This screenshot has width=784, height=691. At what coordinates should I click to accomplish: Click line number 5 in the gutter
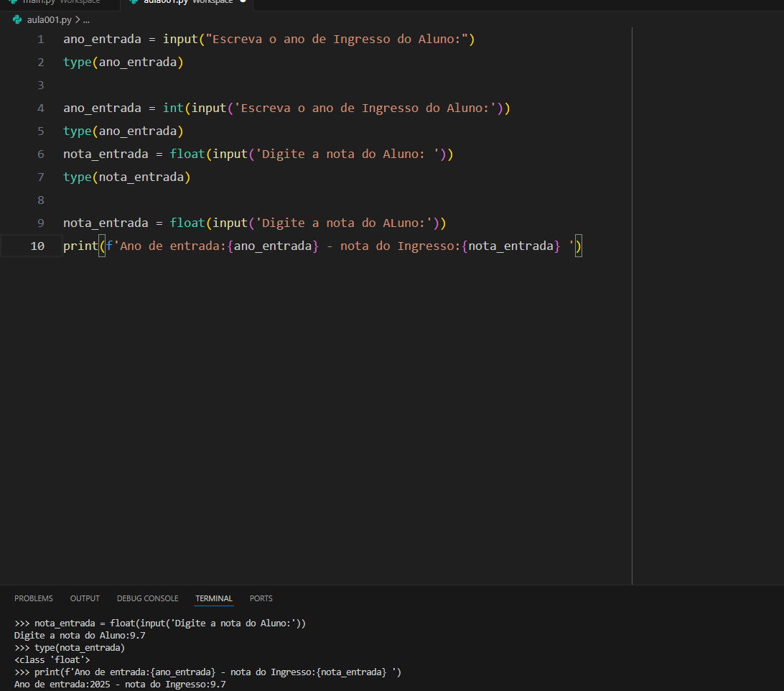[41, 131]
